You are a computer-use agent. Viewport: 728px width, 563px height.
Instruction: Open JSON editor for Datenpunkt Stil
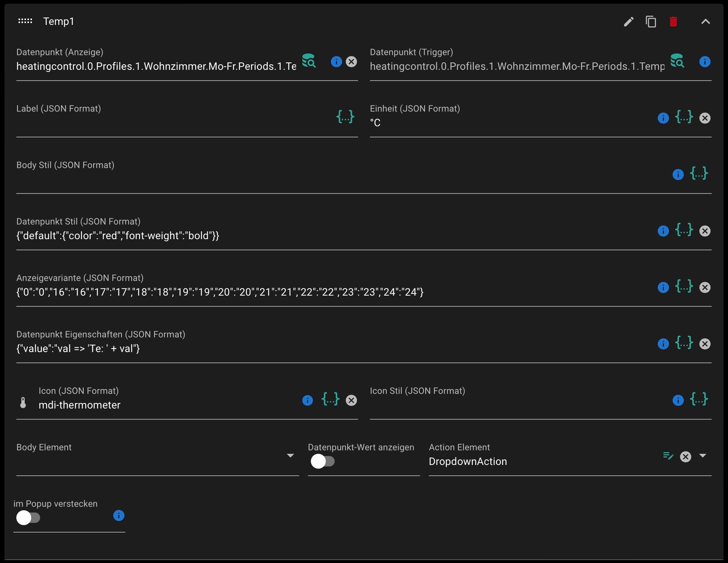pyautogui.click(x=684, y=230)
